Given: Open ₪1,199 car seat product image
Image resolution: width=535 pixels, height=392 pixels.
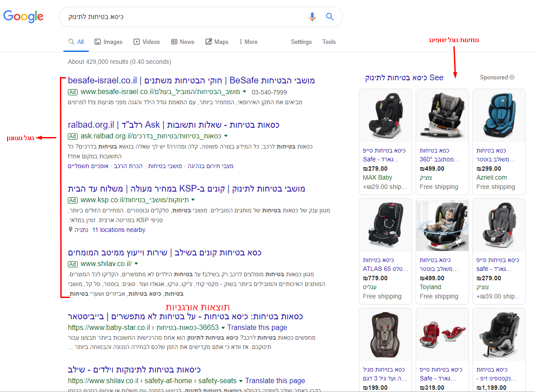Looking at the screenshot, I should tap(499, 335).
